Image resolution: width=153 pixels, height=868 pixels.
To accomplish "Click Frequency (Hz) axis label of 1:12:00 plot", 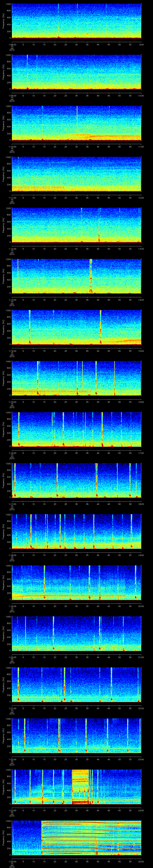I will coord(4,225).
